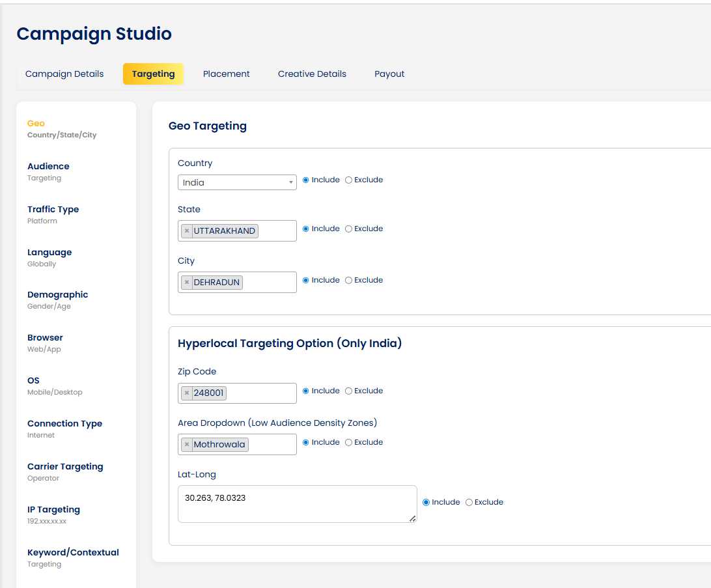Screen dimensions: 711x588
Task: Open IP Targeting section
Action: pos(53,515)
